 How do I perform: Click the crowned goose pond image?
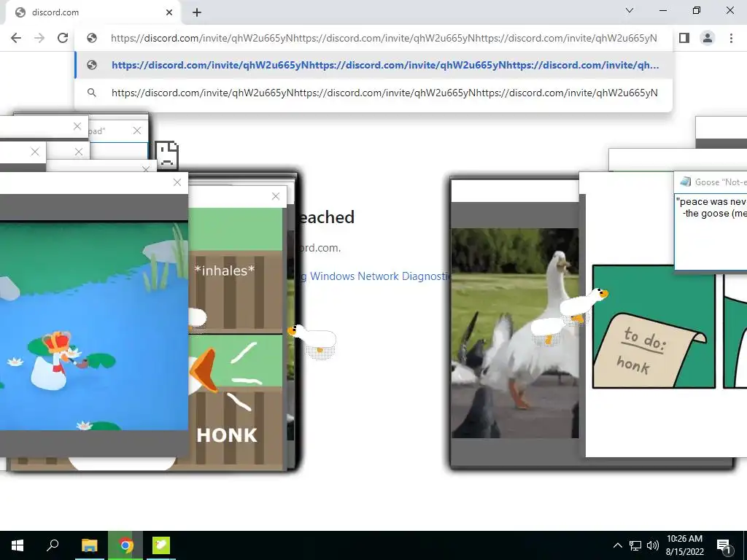pos(94,326)
